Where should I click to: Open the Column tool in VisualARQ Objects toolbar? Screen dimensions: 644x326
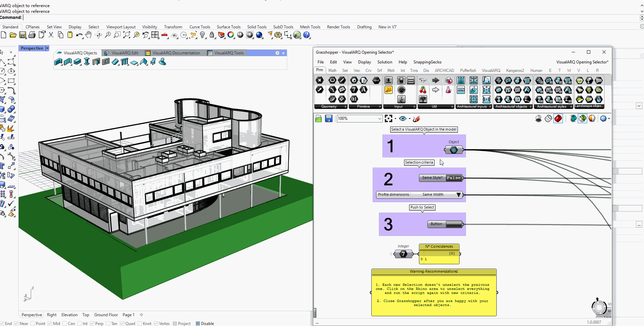87,62
